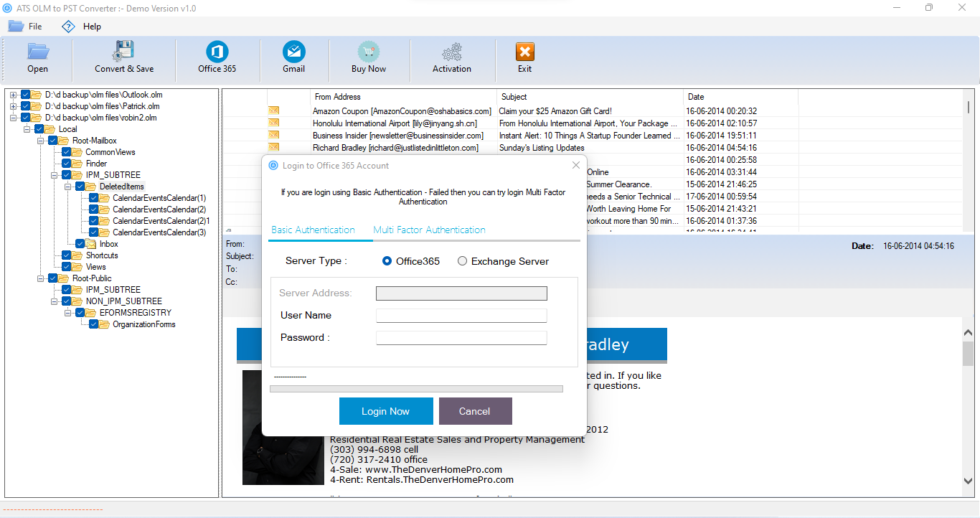Click the File menu folder icon
This screenshot has height=518, width=980.
(16, 26)
